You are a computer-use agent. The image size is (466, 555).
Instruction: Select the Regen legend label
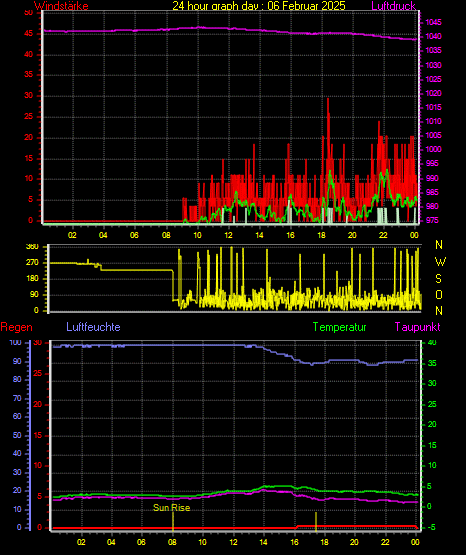pyautogui.click(x=16, y=327)
